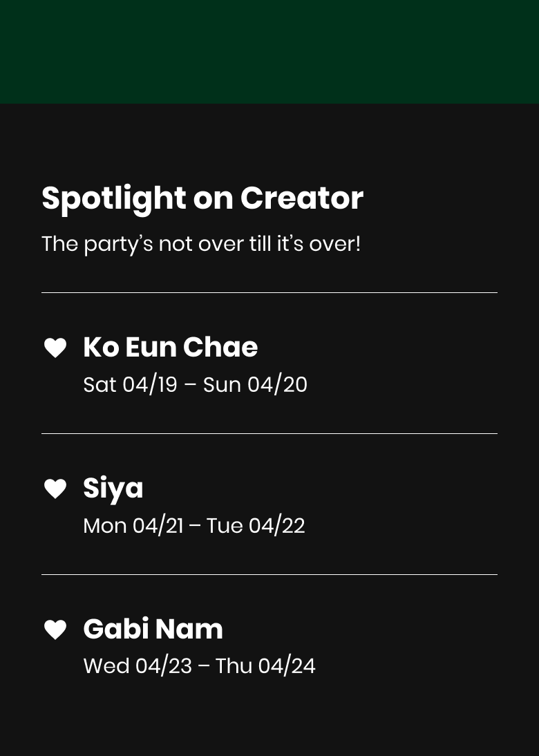Click the word Spotlight in the heading
The height and width of the screenshot is (756, 539).
click(x=113, y=198)
